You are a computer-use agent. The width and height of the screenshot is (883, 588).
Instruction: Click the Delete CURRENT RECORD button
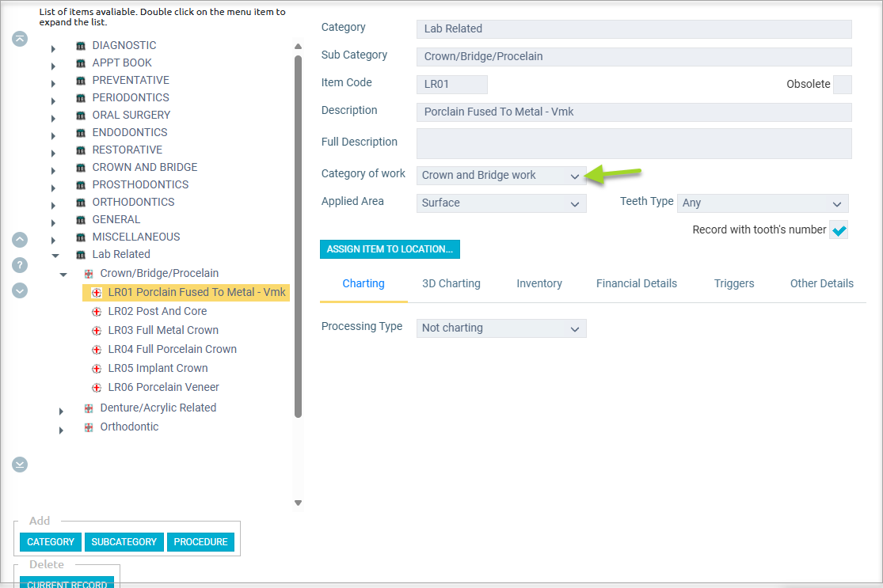point(67,582)
